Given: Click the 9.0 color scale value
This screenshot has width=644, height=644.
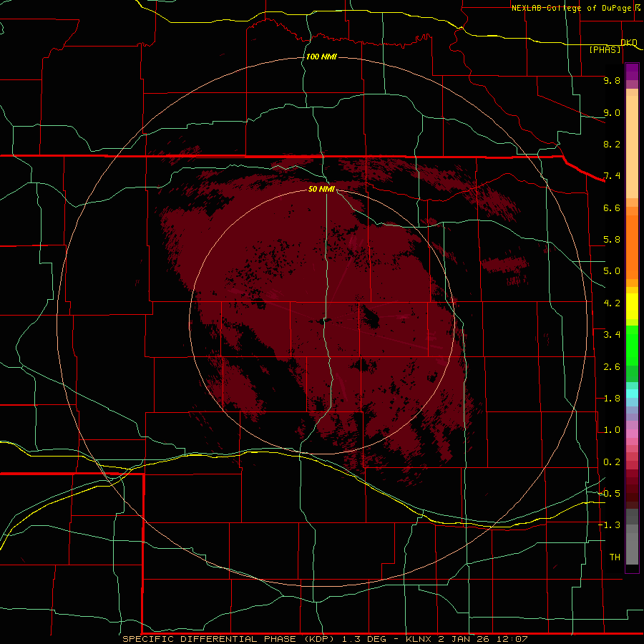Looking at the screenshot, I should 612,112.
